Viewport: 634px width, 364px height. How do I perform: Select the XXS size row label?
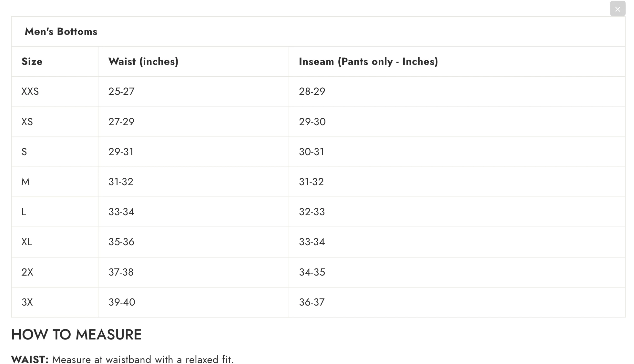coord(30,92)
